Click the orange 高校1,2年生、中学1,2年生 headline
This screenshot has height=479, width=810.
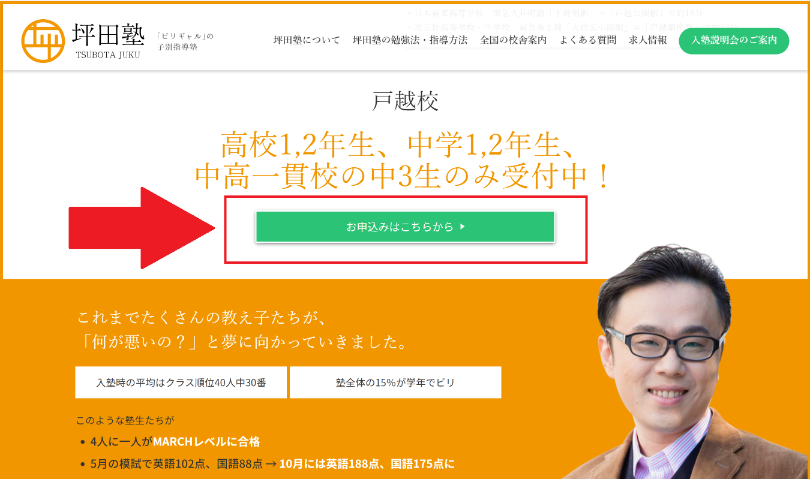pos(398,145)
